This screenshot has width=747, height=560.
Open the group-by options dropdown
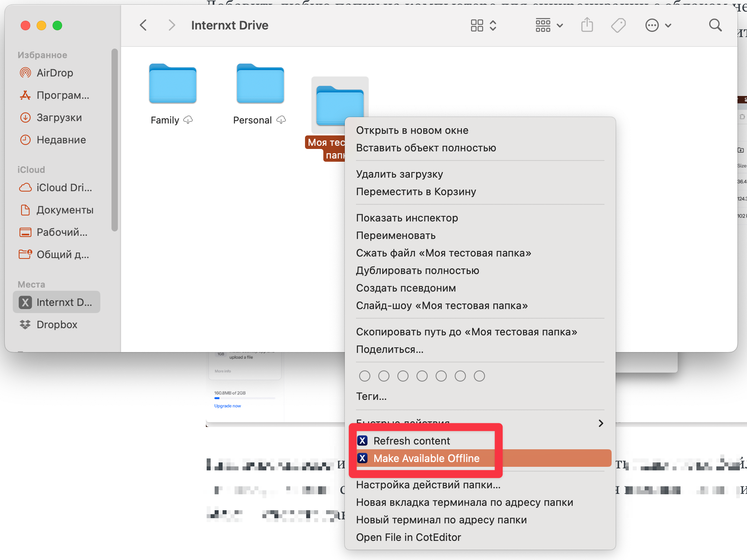coord(549,25)
